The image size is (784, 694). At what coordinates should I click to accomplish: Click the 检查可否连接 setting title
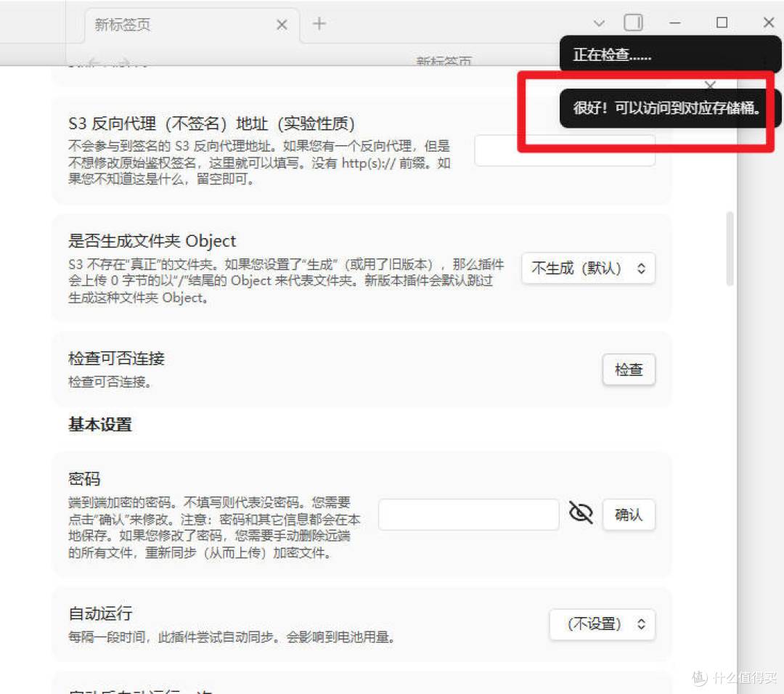pos(116,359)
